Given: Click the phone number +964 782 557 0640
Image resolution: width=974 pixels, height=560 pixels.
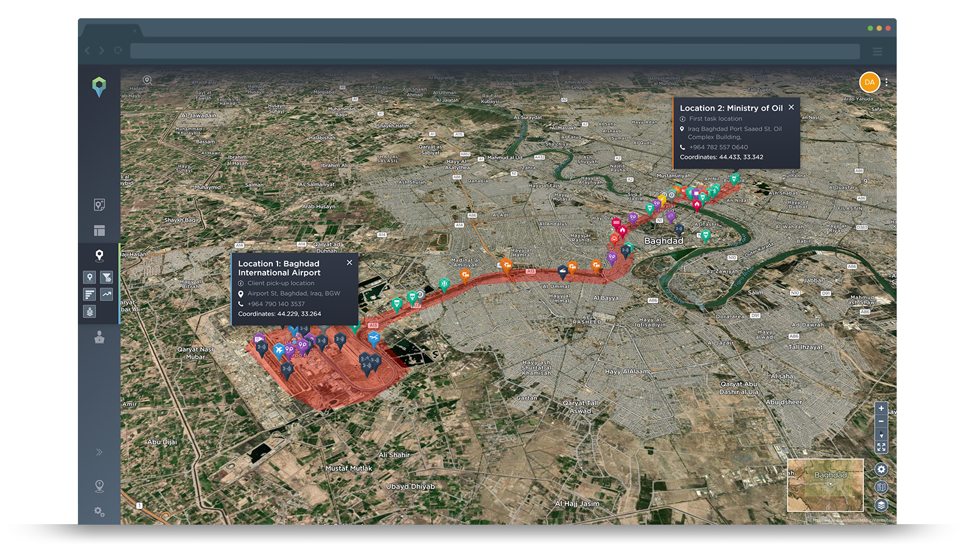Looking at the screenshot, I should coord(718,147).
